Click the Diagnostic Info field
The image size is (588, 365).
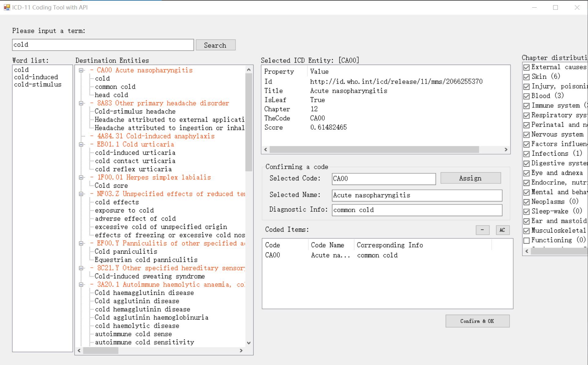pos(417,210)
